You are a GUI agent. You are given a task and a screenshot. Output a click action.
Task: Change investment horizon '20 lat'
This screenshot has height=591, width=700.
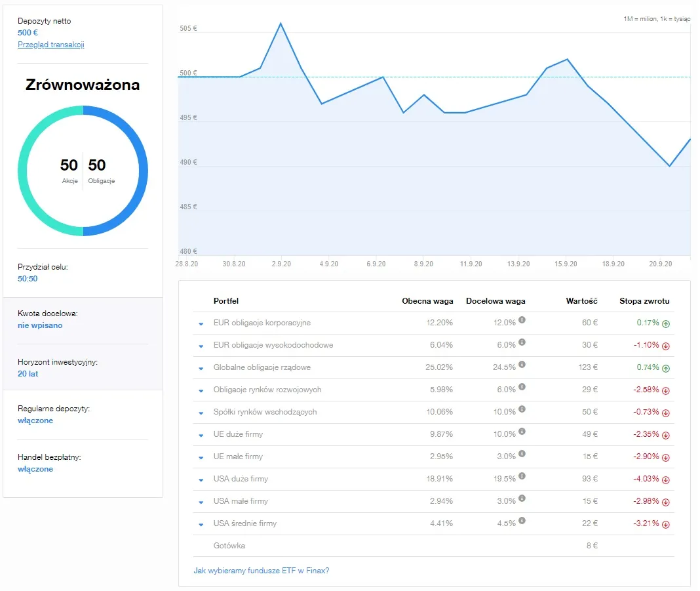[28, 373]
